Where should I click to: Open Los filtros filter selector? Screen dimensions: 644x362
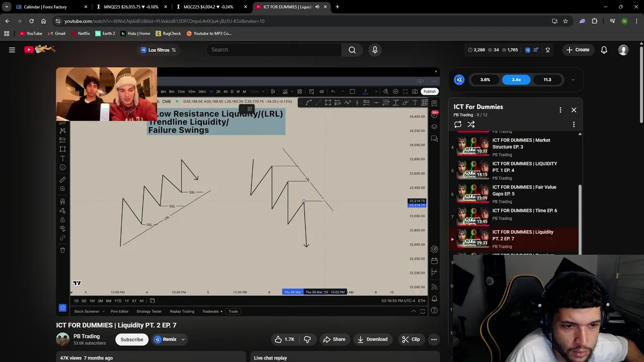tap(158, 50)
